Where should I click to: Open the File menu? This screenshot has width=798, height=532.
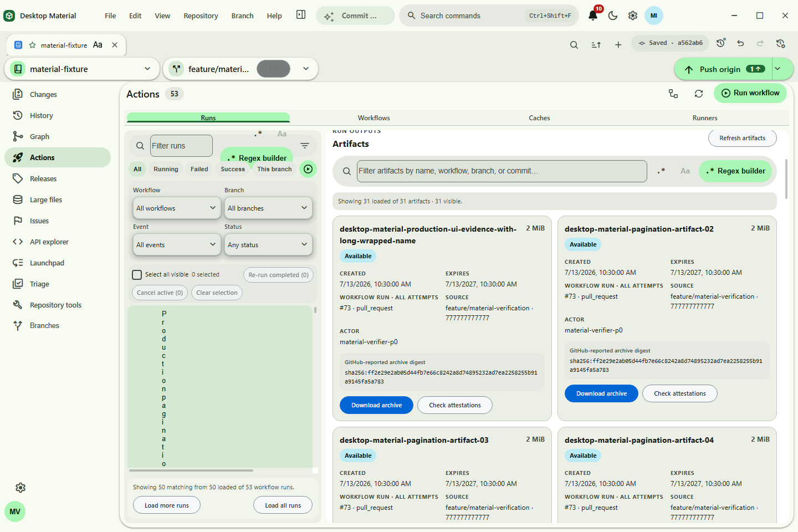point(110,16)
